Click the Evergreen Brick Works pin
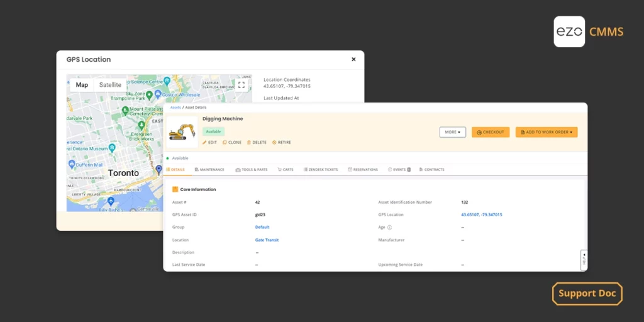 point(142,125)
